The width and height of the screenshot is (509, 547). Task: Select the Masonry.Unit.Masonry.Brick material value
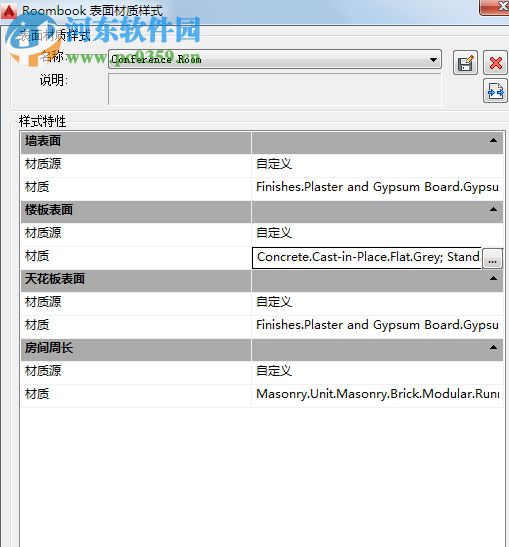pos(377,394)
